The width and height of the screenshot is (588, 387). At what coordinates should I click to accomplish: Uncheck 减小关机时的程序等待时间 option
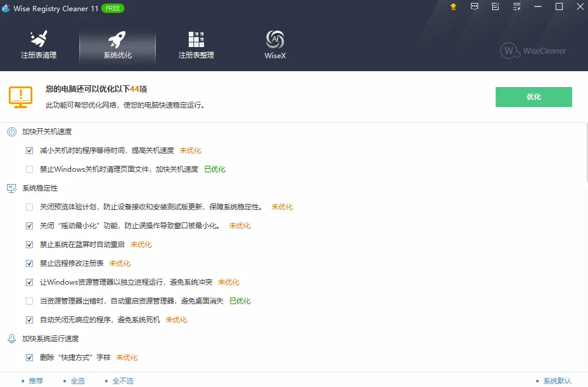click(29, 150)
